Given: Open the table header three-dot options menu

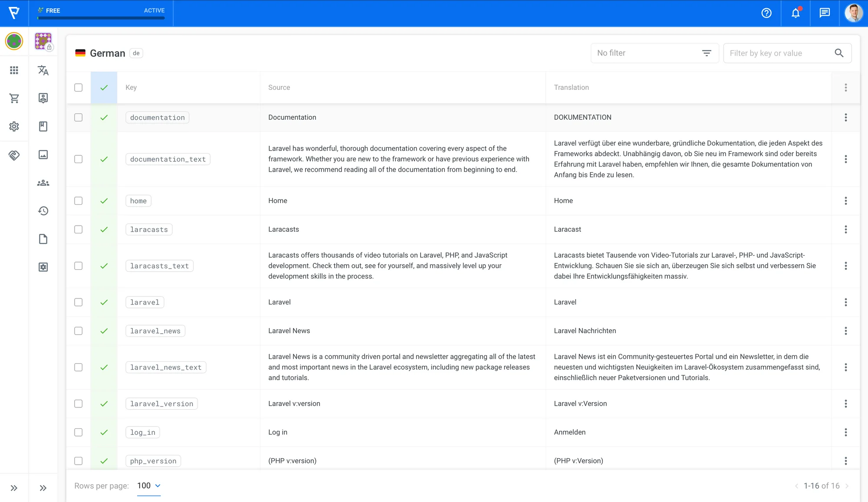Looking at the screenshot, I should [x=845, y=87].
